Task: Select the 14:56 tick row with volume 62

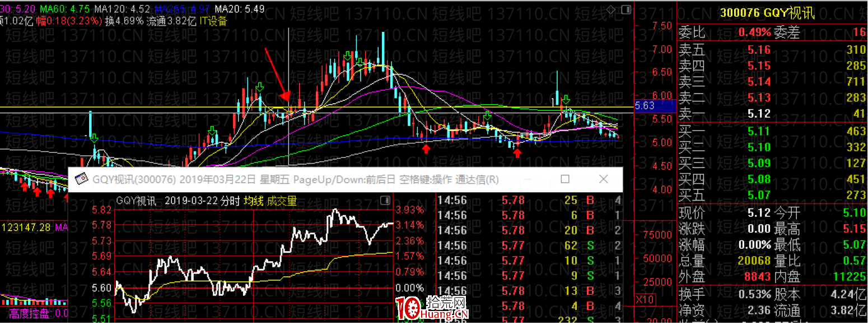Action: point(529,245)
